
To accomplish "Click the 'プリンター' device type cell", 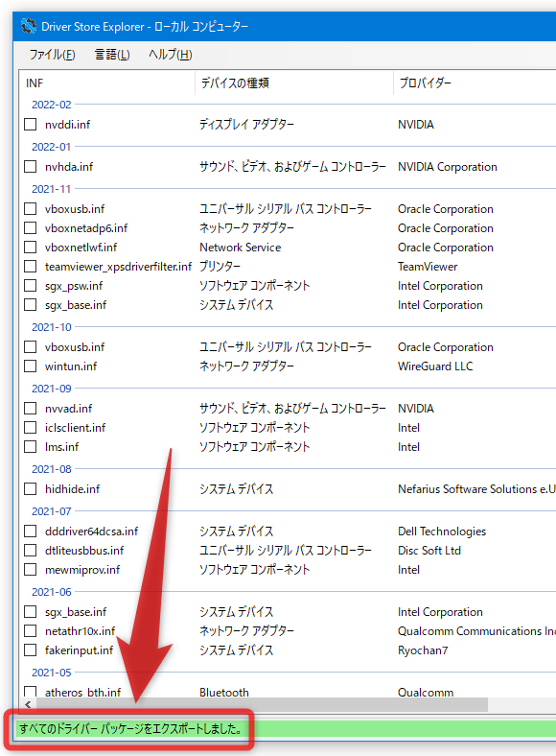I will (x=220, y=267).
